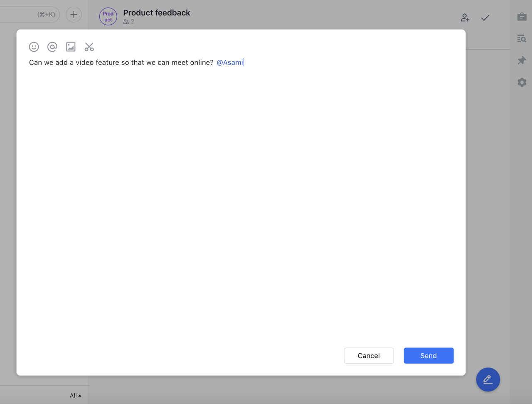Click the blue pencil compose button
This screenshot has width=532, height=404.
488,379
